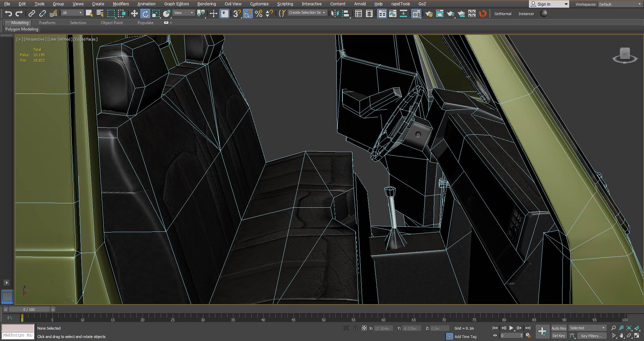Toggle Spinner Snap

269,13
